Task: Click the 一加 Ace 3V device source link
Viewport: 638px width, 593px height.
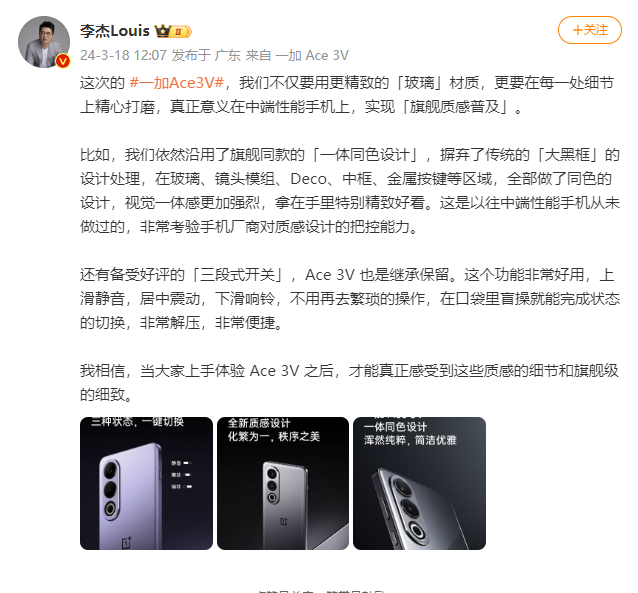Action: [312, 55]
